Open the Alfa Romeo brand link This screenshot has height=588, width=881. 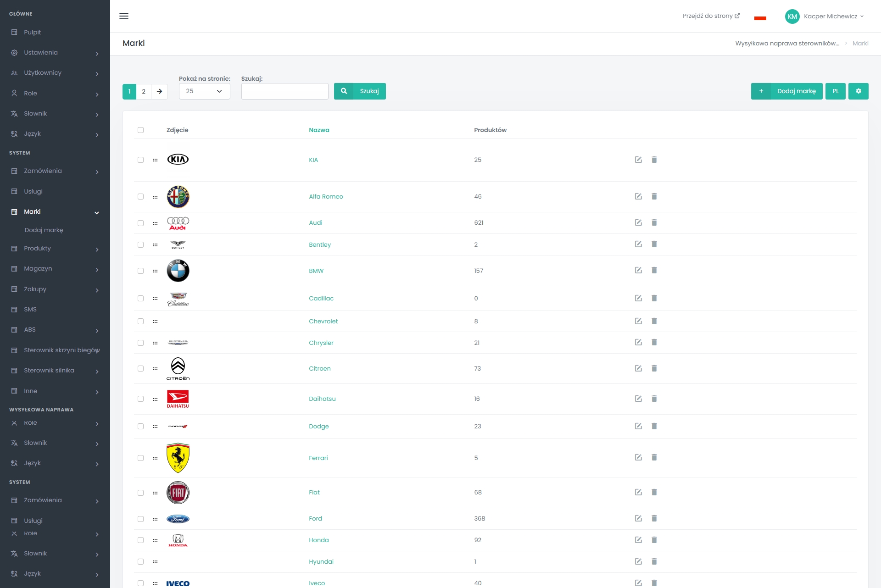pos(326,197)
